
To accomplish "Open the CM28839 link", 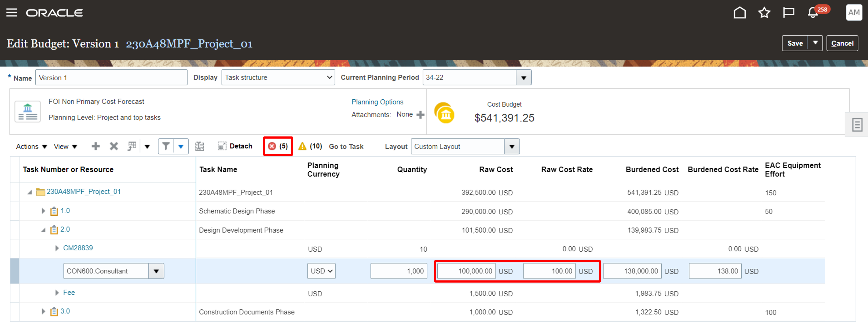I will tap(78, 248).
